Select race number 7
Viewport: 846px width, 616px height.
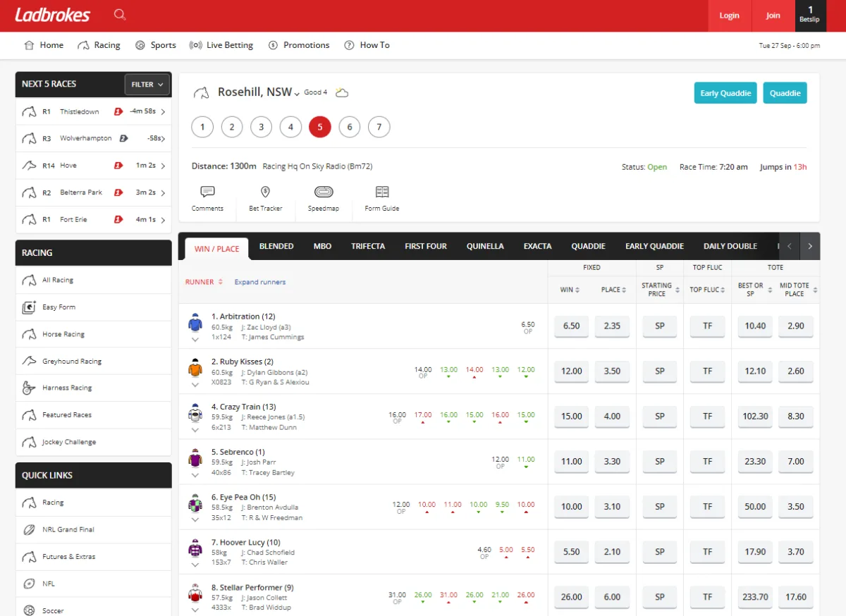(x=379, y=127)
